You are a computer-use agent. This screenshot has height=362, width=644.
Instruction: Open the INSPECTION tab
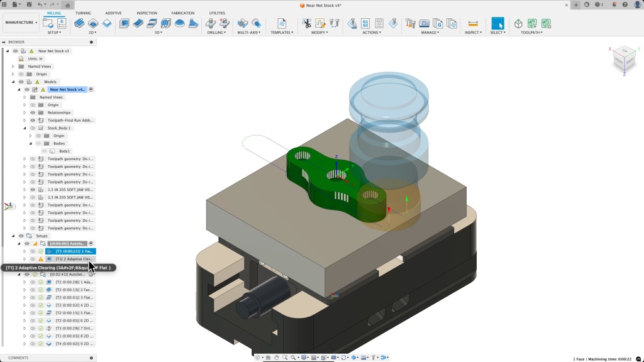click(x=147, y=13)
